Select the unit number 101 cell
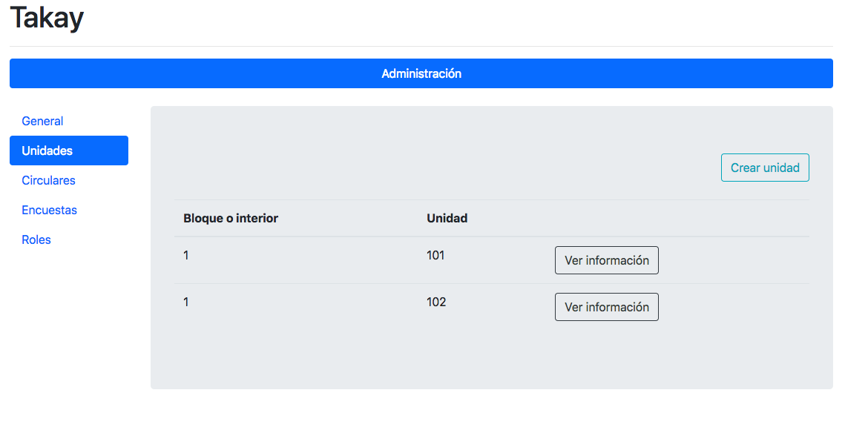This screenshot has height=430, width=868. tap(435, 256)
